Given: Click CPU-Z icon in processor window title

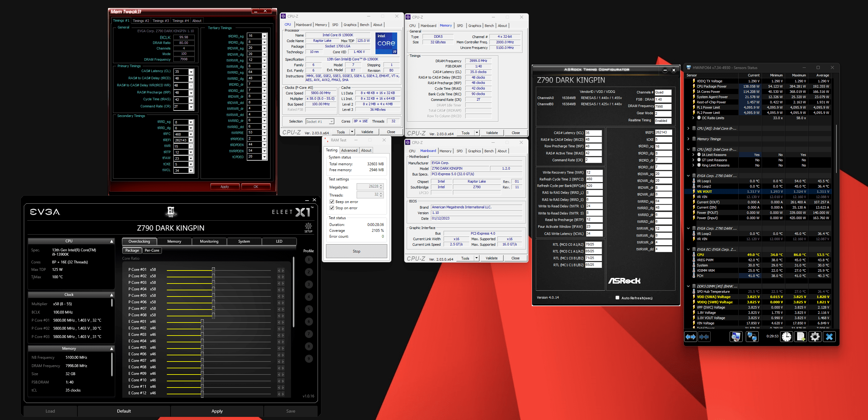Looking at the screenshot, I should click(x=283, y=16).
